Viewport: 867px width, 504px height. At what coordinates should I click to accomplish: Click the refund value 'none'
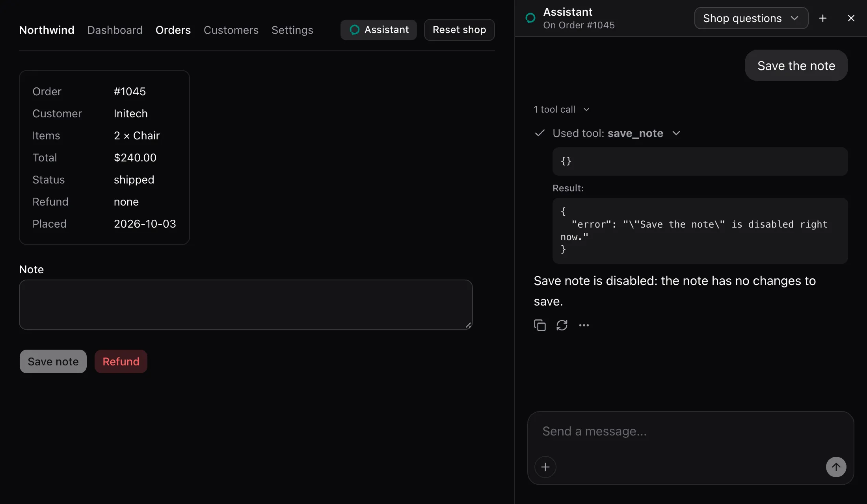(x=126, y=202)
